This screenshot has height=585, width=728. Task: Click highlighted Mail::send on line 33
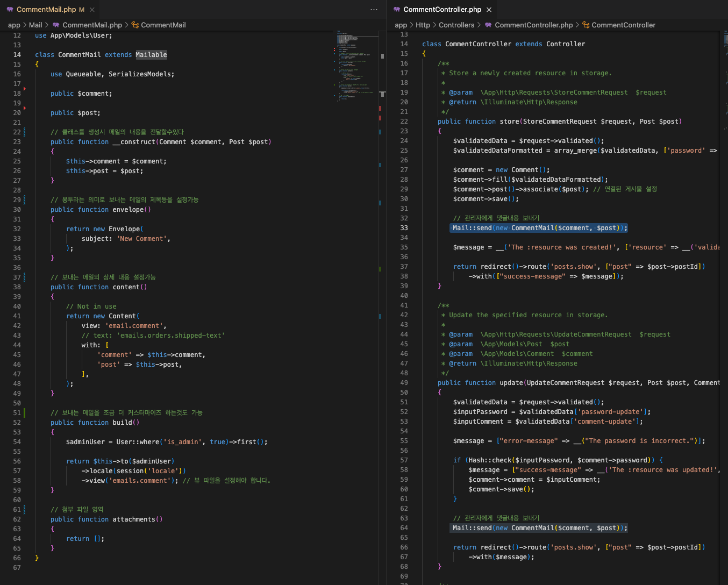[539, 228]
